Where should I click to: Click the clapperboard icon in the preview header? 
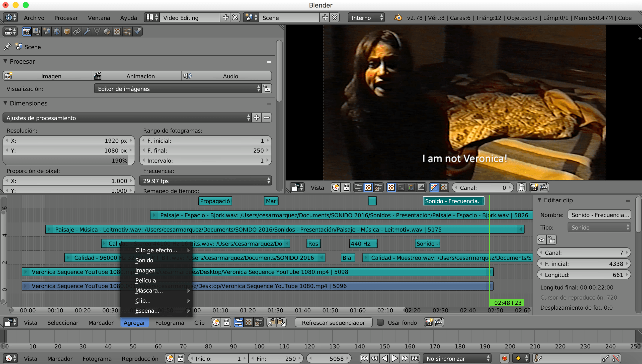544,187
